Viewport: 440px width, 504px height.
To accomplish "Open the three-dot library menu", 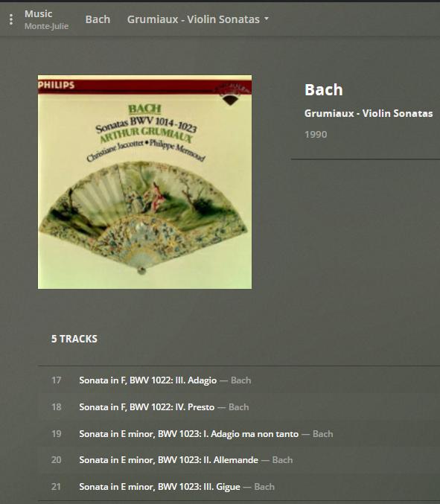I will (11, 19).
